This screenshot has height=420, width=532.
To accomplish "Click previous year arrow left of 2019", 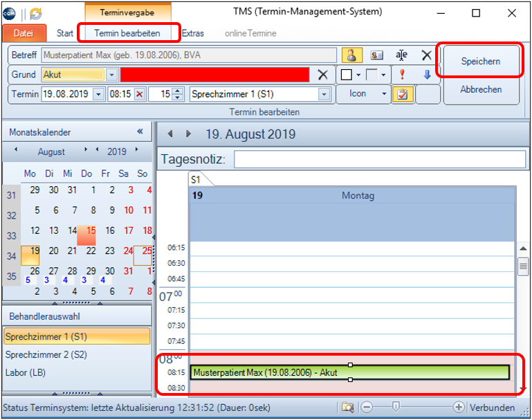I will point(98,149).
